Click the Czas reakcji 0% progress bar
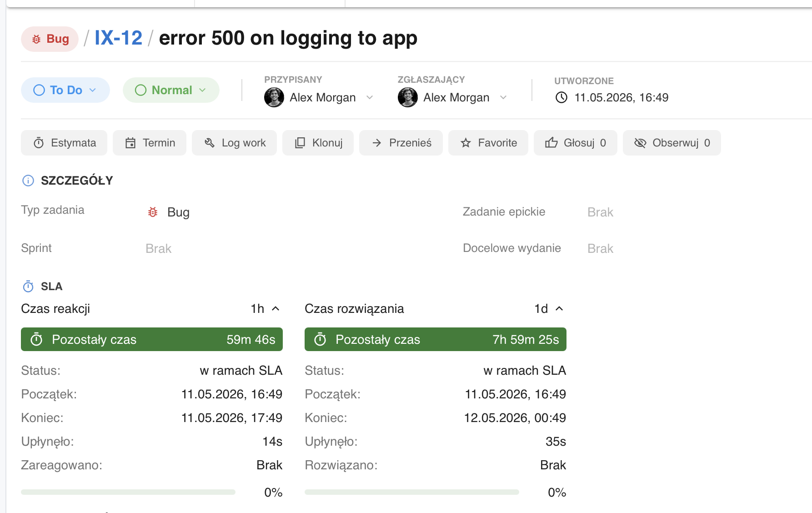This screenshot has height=513, width=812. (x=128, y=492)
